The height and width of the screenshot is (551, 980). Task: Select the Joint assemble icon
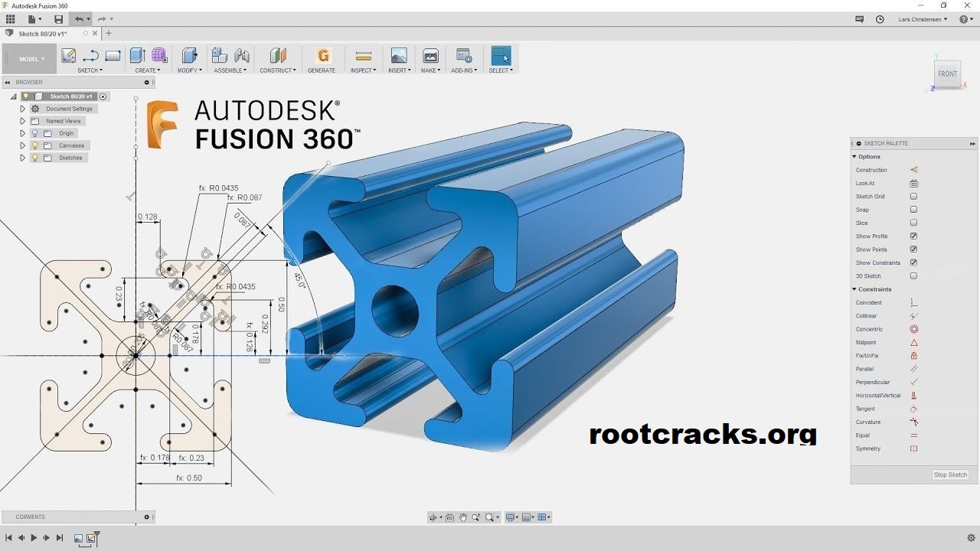(x=242, y=55)
